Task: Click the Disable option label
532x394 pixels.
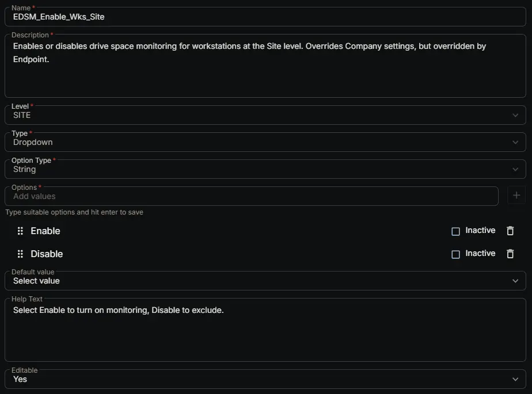Action: [x=47, y=254]
